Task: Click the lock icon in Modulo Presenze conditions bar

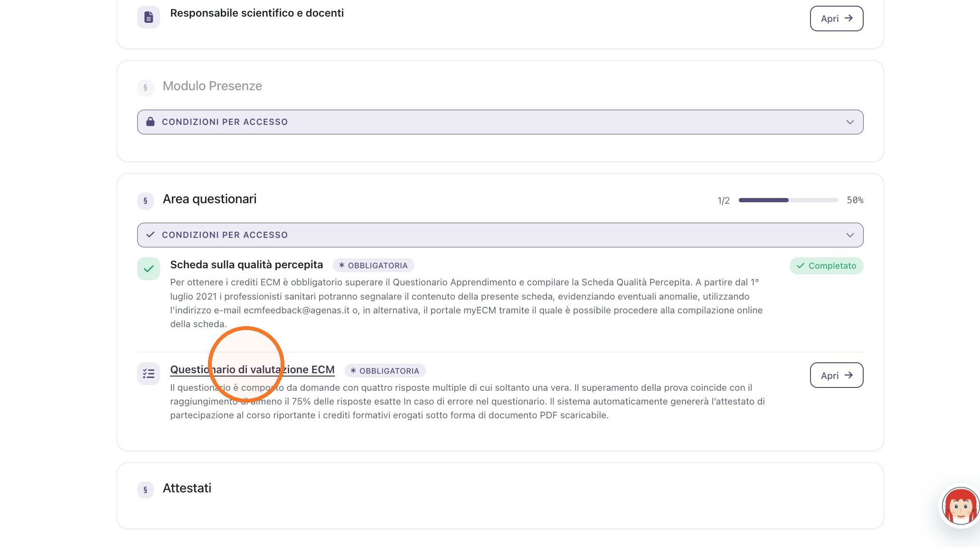Action: click(151, 122)
